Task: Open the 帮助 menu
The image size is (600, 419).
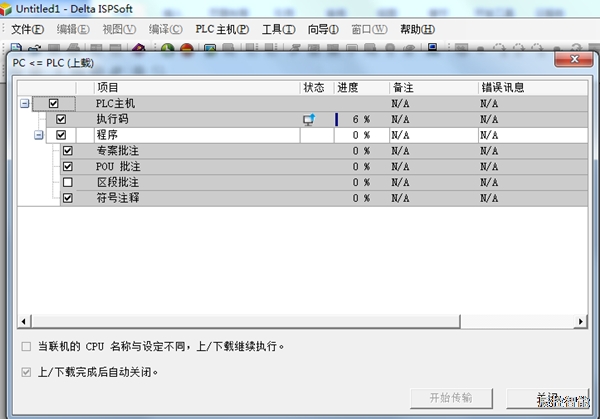Action: click(417, 29)
